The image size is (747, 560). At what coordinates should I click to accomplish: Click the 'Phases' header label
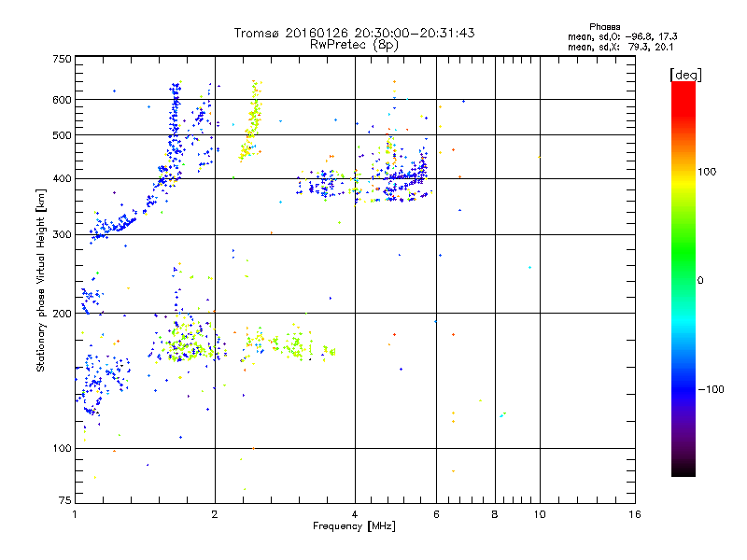(604, 27)
